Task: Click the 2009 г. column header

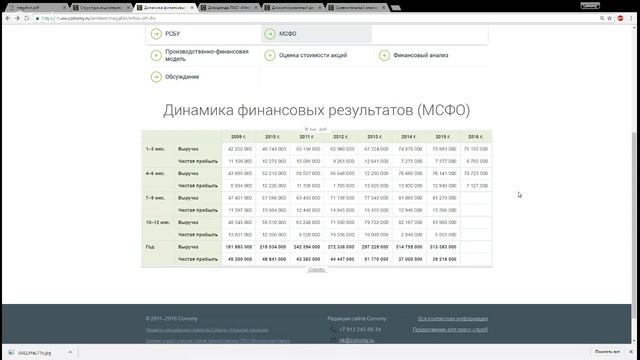Action: 238,137
